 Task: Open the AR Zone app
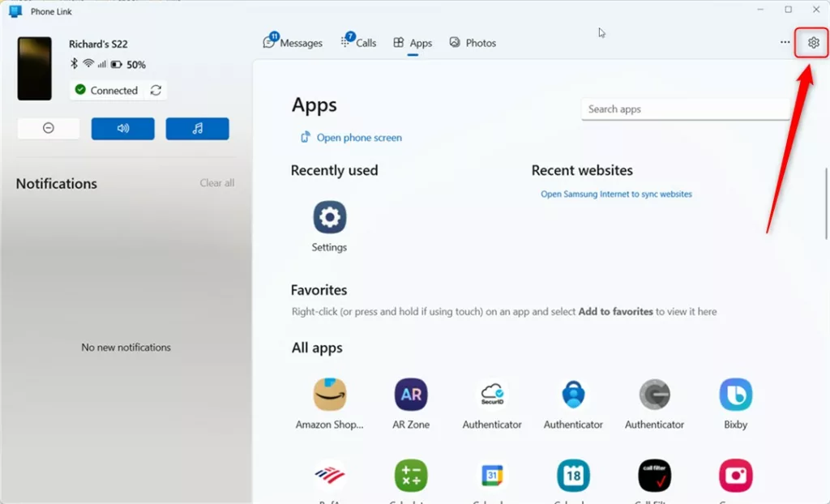[x=411, y=404]
